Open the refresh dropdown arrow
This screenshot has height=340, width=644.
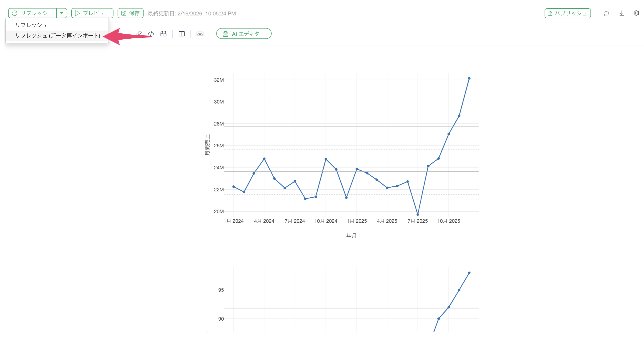pos(62,13)
